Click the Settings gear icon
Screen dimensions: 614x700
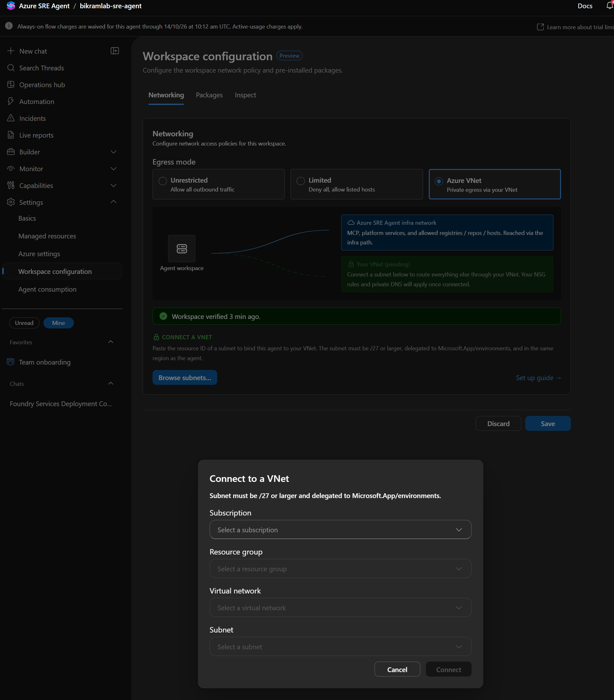[11, 202]
